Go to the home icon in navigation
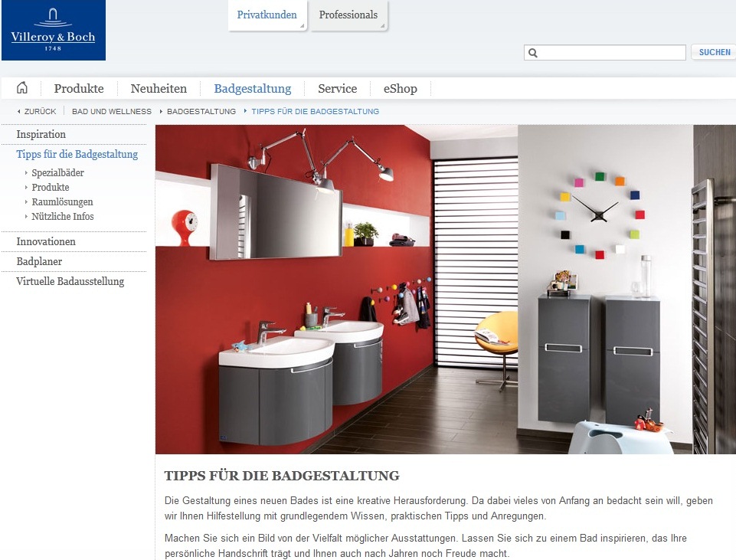The width and height of the screenshot is (736, 560). point(22,88)
